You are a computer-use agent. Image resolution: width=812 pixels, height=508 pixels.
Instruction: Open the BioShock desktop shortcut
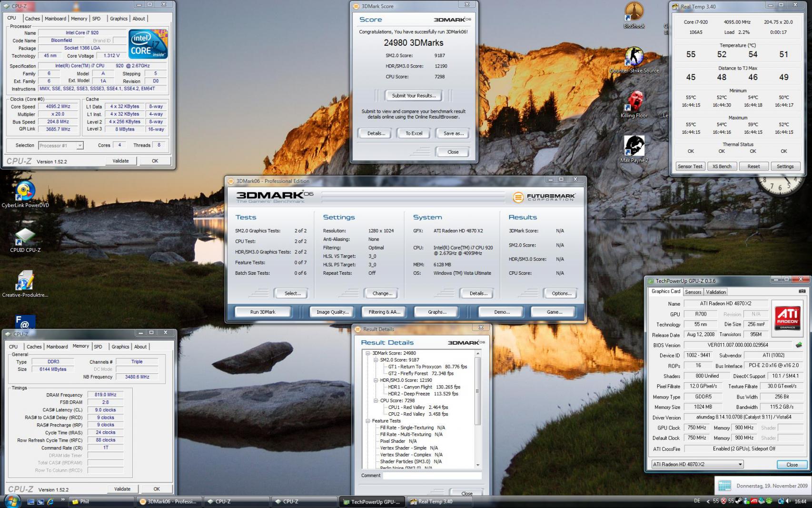click(x=634, y=15)
